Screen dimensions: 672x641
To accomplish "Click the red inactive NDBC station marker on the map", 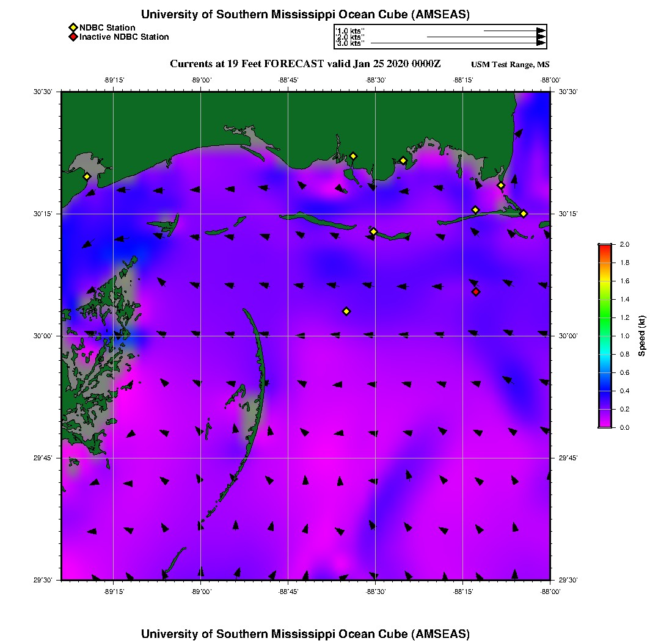I will pyautogui.click(x=476, y=292).
